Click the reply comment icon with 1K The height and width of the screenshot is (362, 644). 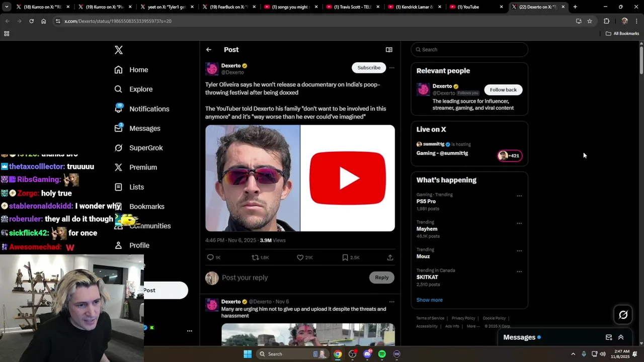210,257
